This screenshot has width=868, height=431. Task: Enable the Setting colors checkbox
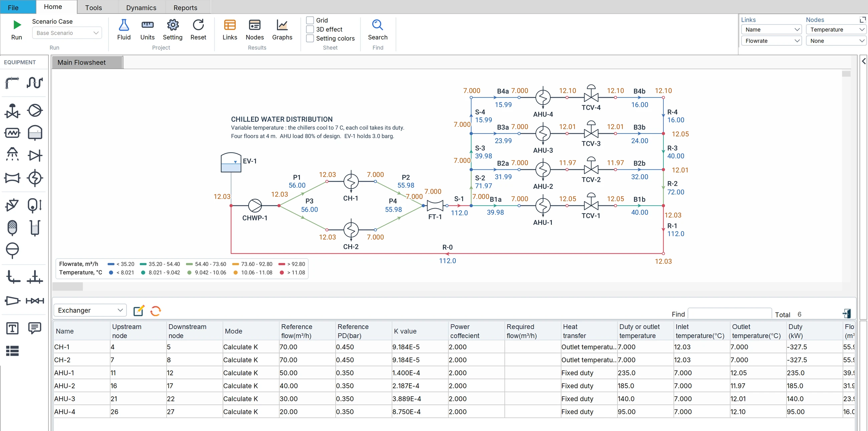coord(310,38)
